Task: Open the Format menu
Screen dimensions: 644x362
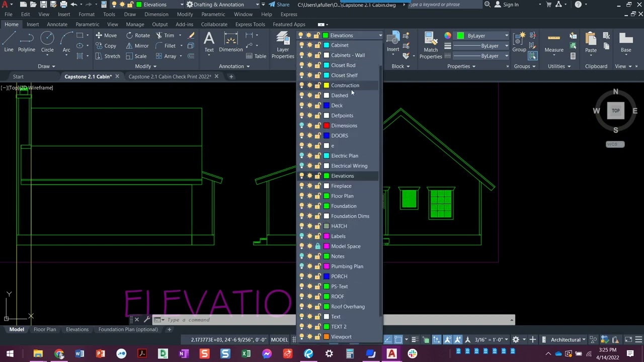Action: [x=86, y=14]
